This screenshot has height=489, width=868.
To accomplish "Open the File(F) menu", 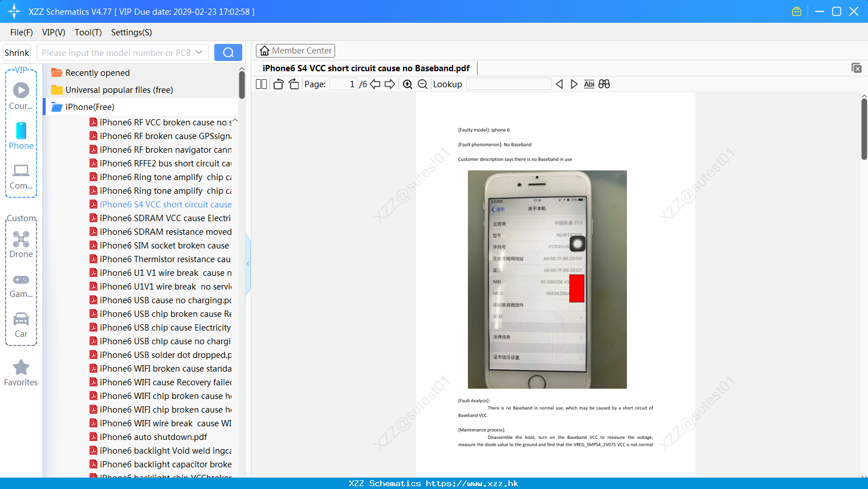I will (22, 32).
